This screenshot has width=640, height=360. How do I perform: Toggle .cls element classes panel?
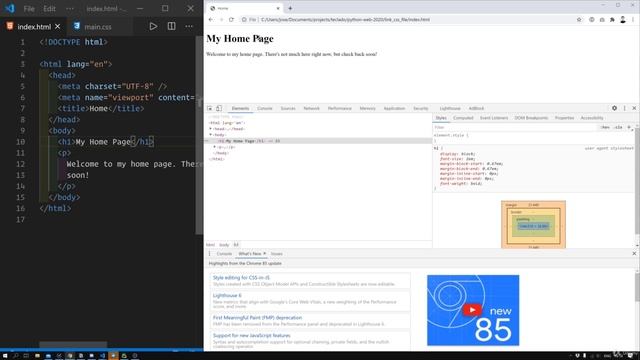(x=618, y=127)
